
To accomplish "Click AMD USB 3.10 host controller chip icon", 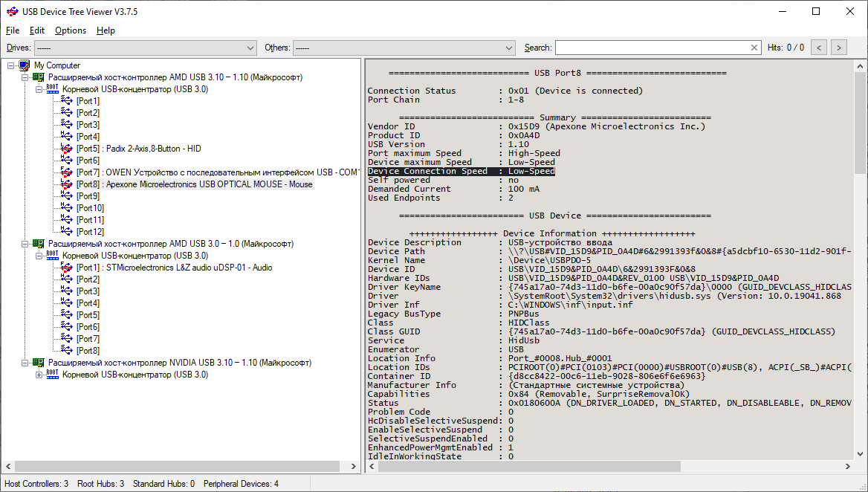I will click(38, 77).
